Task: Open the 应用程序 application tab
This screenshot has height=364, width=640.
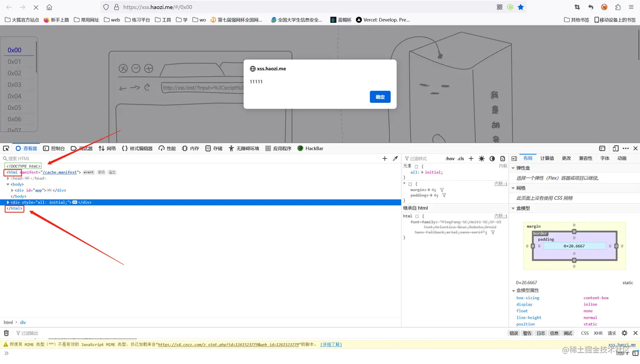Action: [x=279, y=149]
